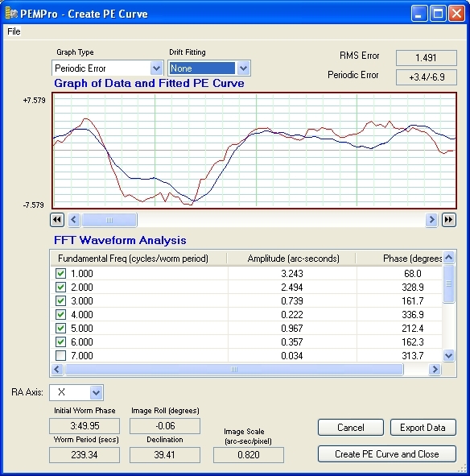Click the graph horizontal scrollbar thumb

click(x=109, y=220)
